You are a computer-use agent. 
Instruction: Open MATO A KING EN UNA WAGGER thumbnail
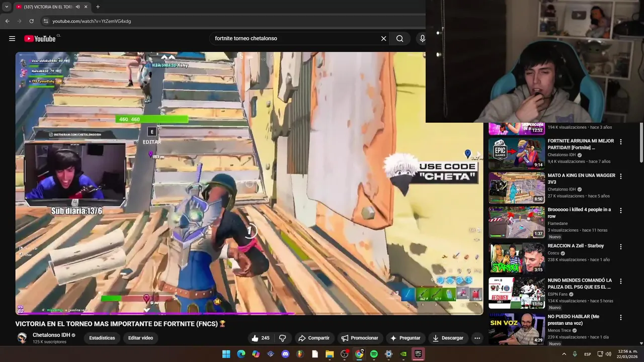(517, 188)
